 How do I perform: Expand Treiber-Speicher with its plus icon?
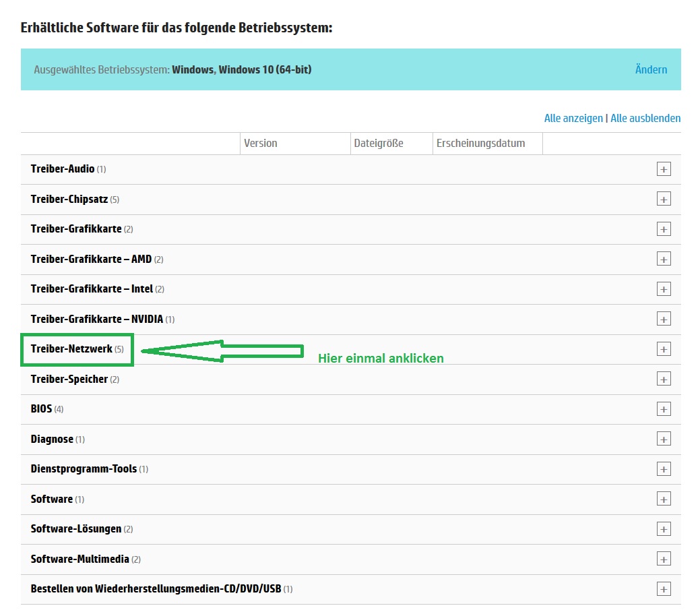[664, 379]
